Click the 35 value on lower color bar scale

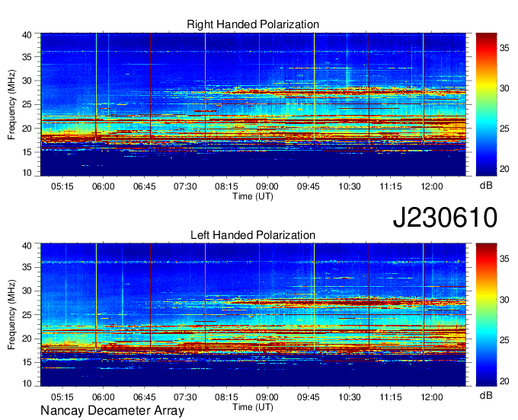[504, 259]
